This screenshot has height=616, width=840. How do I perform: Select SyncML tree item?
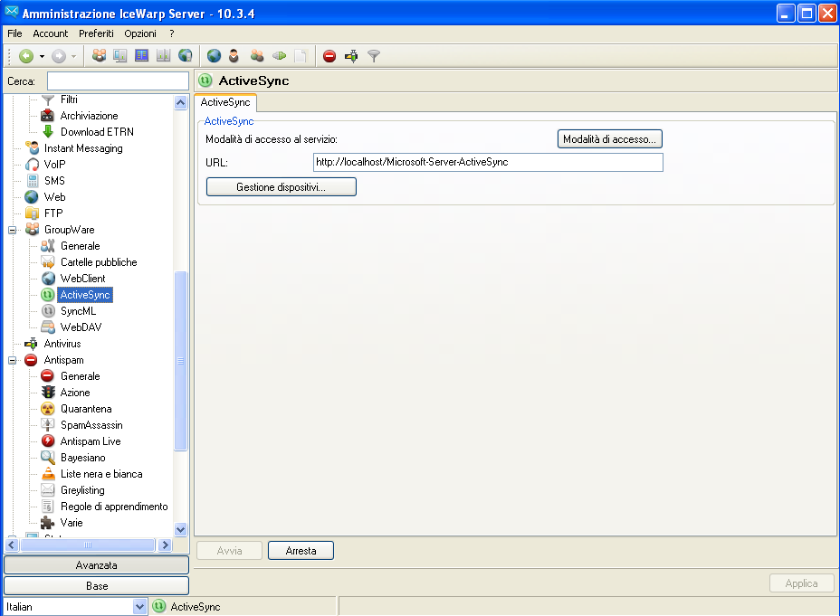(78, 311)
